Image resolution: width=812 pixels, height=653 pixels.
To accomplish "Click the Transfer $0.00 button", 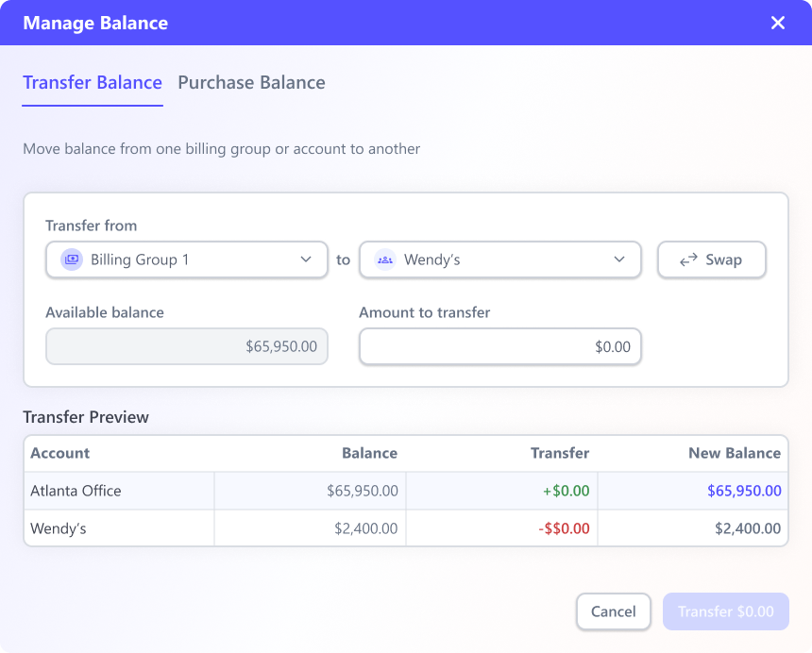I will coord(725,611).
